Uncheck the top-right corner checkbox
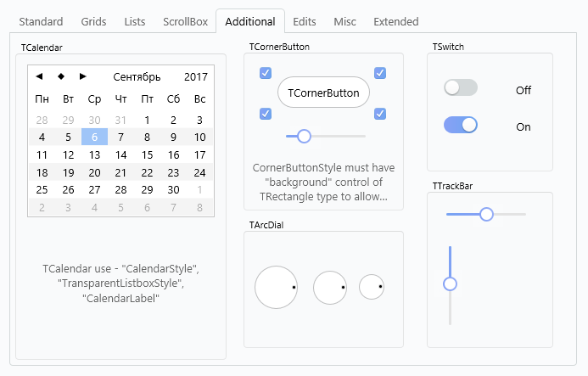The image size is (588, 376). 380,73
